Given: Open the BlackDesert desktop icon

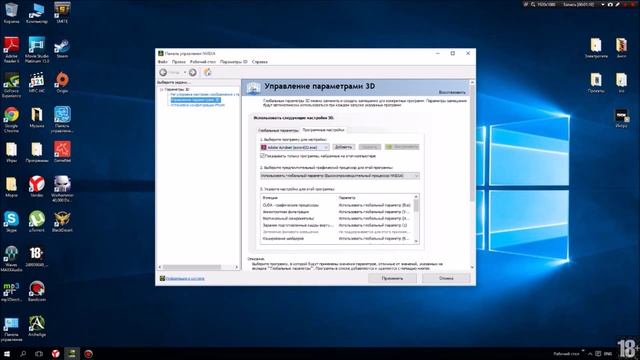Looking at the screenshot, I should [62, 222].
